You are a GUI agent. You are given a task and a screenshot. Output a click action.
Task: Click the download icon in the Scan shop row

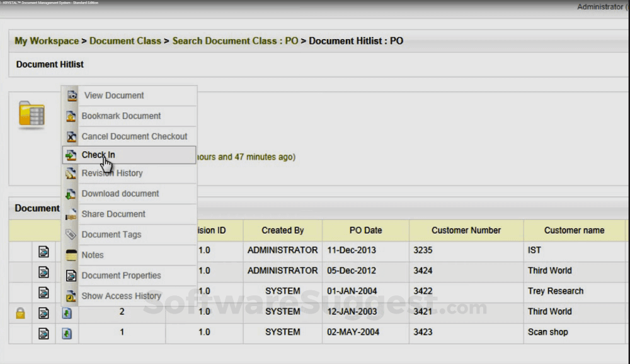click(x=67, y=333)
